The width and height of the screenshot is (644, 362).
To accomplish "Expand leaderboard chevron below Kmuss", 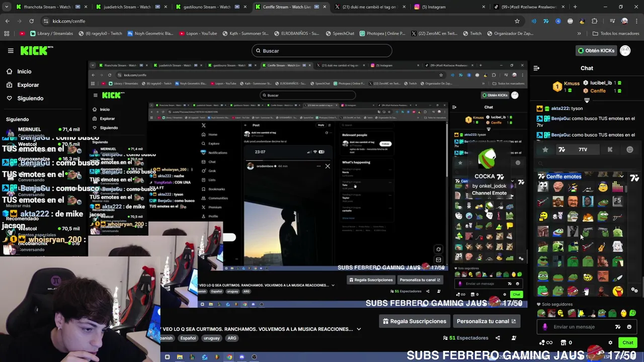I will pos(587,101).
